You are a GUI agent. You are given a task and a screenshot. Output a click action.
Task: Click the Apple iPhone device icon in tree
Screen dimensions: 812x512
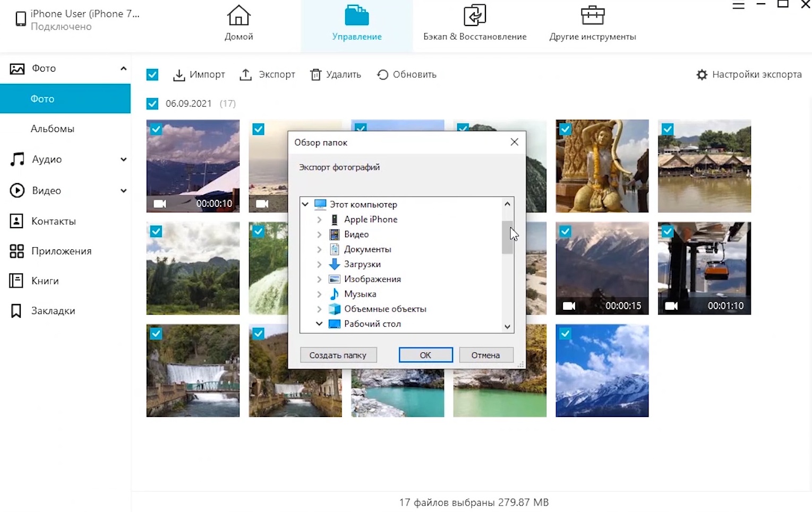[x=334, y=220]
